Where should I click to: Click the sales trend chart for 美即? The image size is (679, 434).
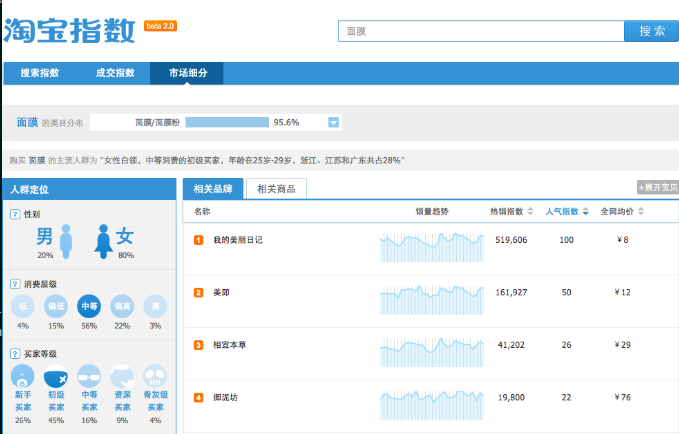point(432,300)
